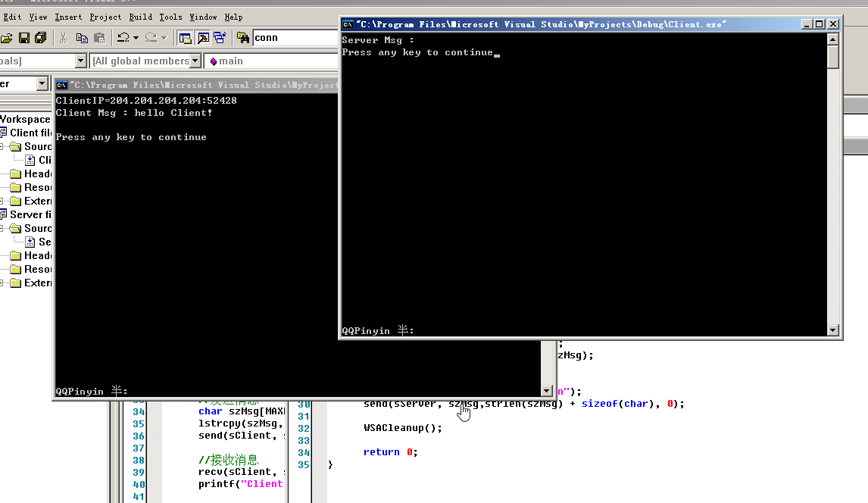This screenshot has width=868, height=503.
Task: Open the Tools menu
Action: click(170, 17)
